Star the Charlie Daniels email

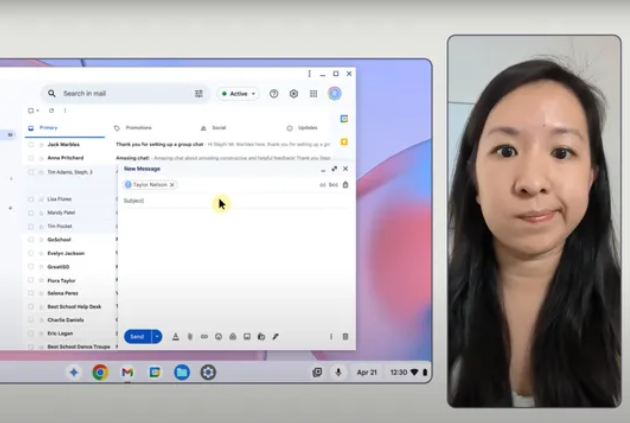coord(41,320)
